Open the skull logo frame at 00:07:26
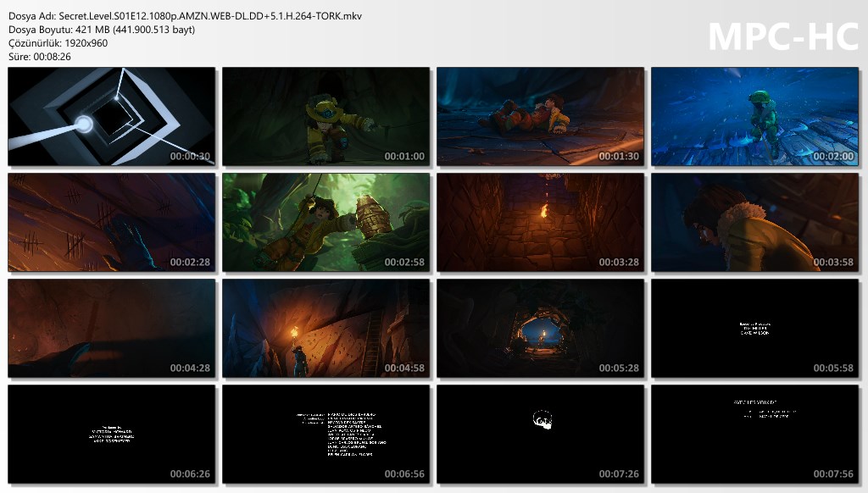The image size is (868, 493). 540,435
